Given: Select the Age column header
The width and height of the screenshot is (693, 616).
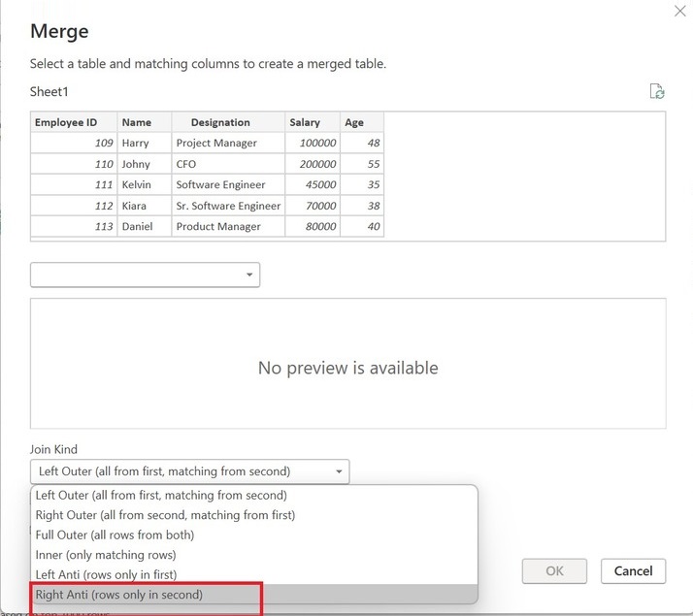Looking at the screenshot, I should (x=354, y=122).
